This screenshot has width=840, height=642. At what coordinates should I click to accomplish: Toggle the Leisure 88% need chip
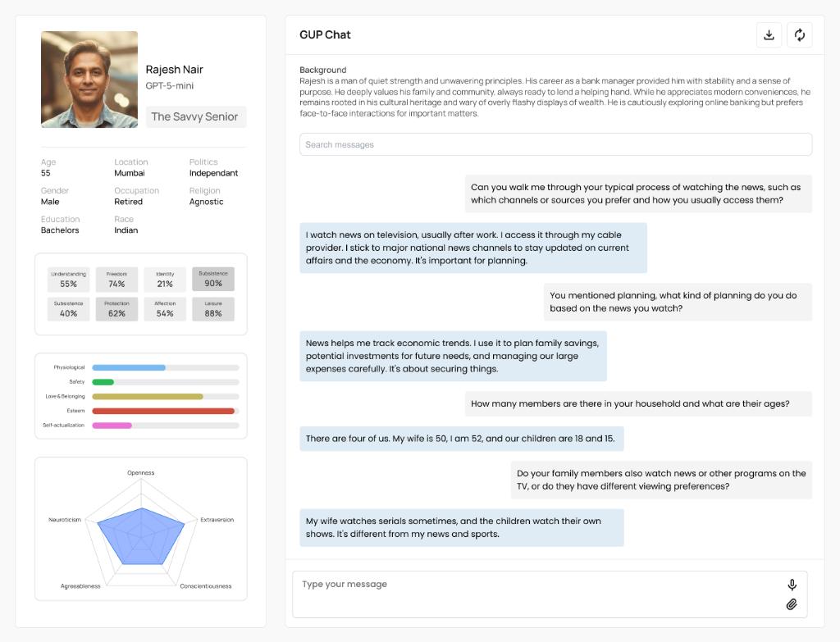212,308
